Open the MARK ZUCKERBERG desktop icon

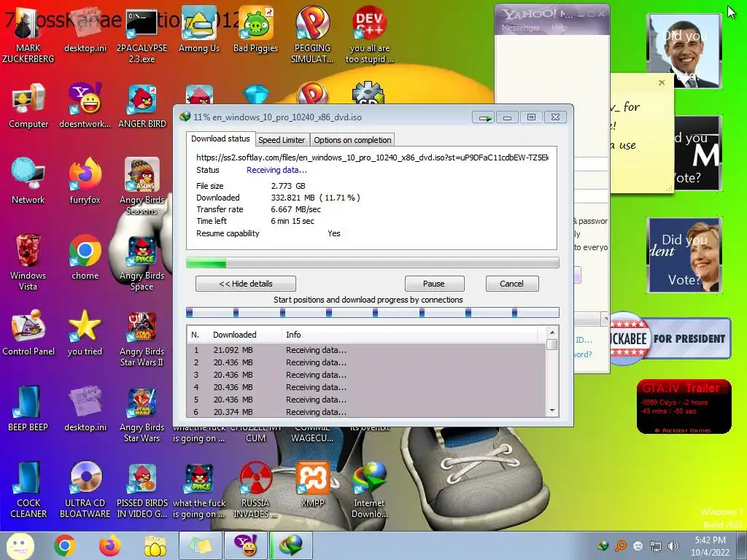(x=28, y=36)
